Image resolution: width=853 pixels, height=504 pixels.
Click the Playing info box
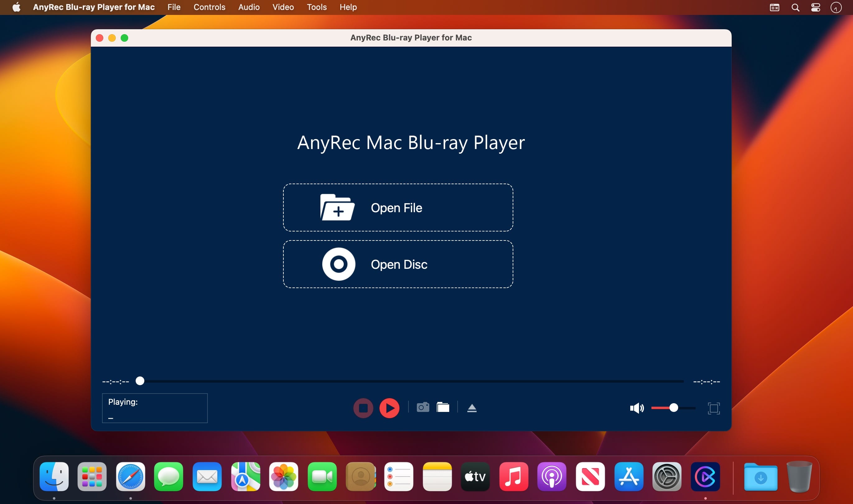(x=155, y=408)
